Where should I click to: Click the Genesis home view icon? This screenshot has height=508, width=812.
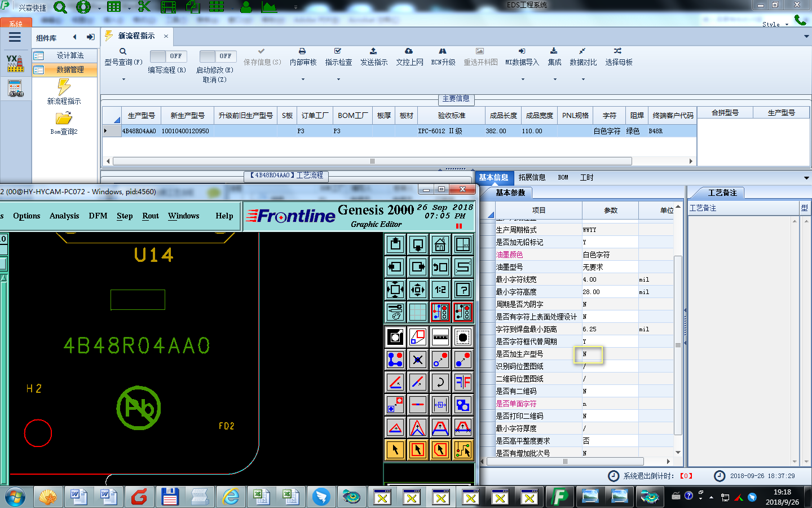(440, 244)
